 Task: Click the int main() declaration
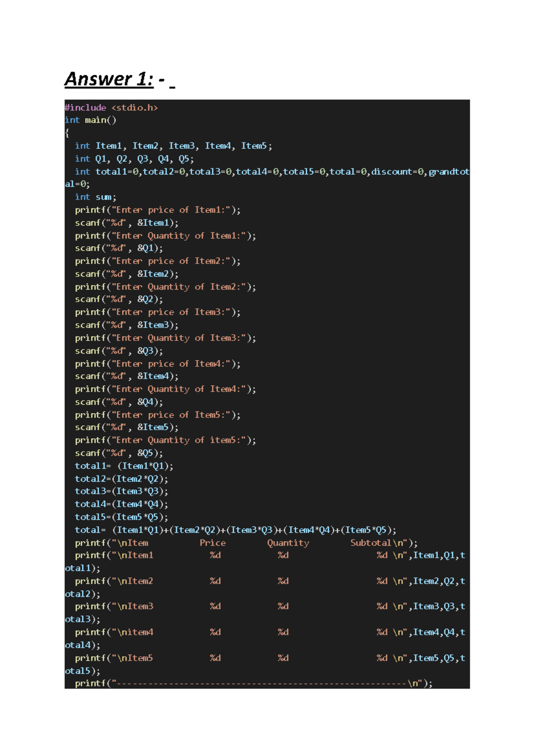pos(90,120)
